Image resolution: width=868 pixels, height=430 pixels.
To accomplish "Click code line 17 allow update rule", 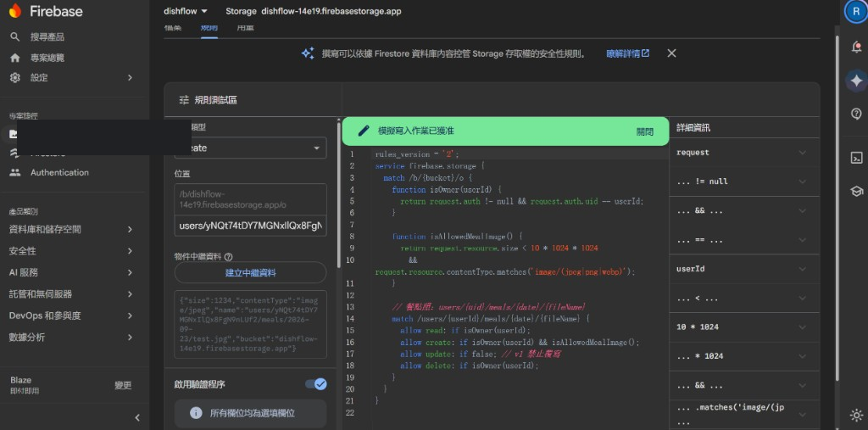I will [481, 354].
